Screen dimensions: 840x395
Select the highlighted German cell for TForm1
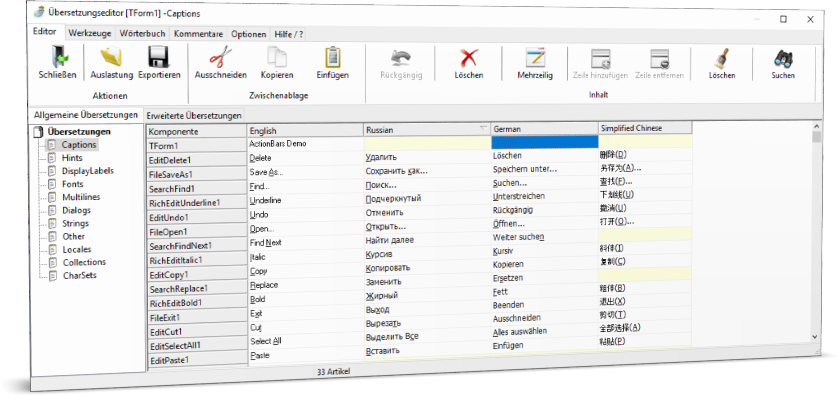(x=545, y=142)
